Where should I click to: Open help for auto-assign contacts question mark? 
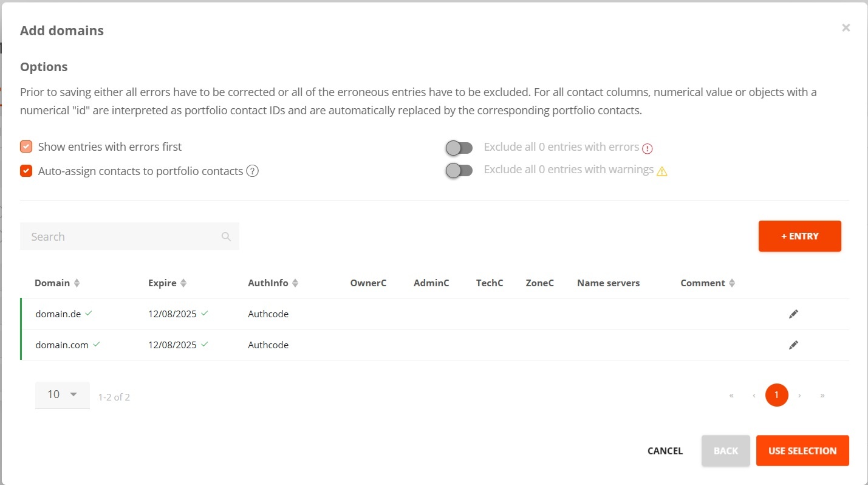pos(253,171)
